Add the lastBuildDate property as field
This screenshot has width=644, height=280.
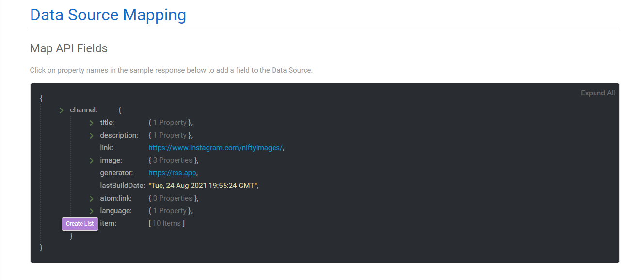pos(122,186)
